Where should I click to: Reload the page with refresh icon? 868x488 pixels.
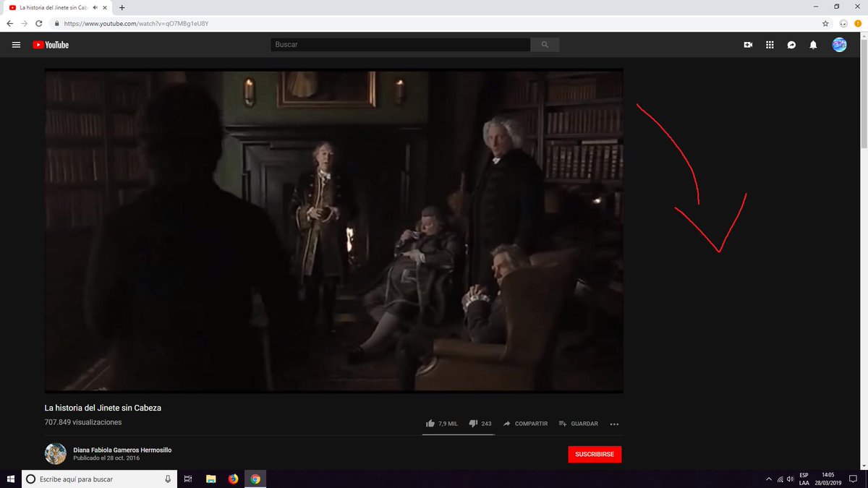point(39,23)
